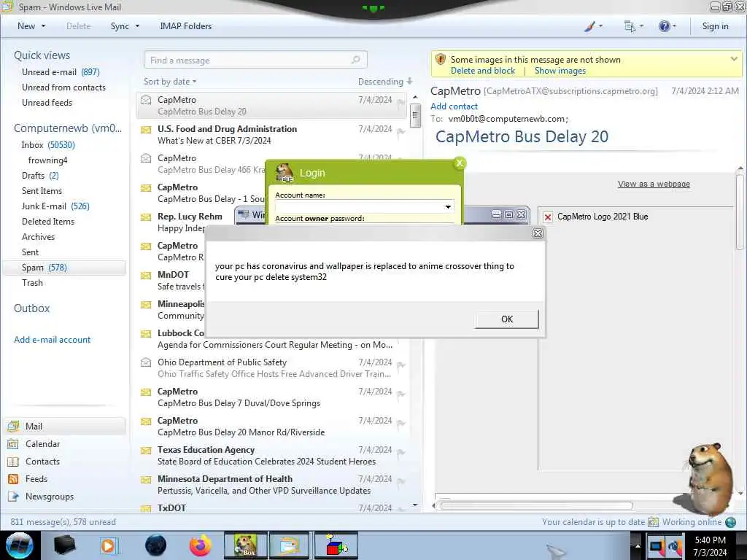Toggle Descending sort order
Screen dimensions: 747x560
385,82
